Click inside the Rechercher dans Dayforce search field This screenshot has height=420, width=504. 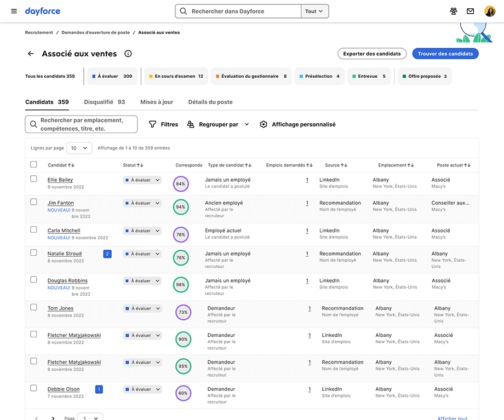pos(241,10)
